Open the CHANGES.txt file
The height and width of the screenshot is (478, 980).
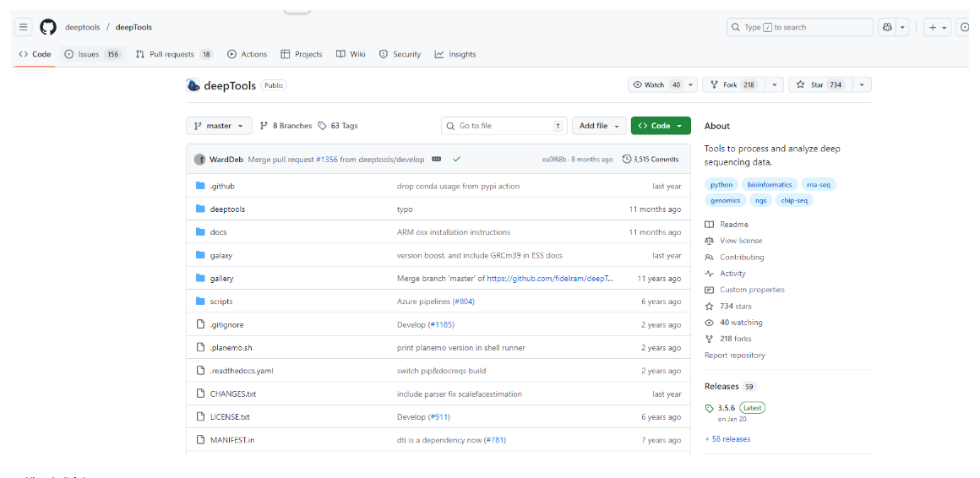coord(233,394)
